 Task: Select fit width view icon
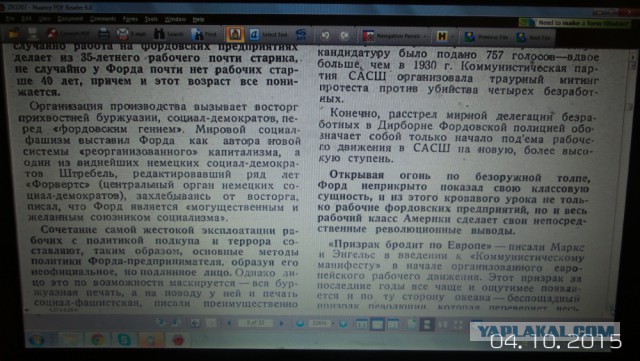(x=393, y=324)
